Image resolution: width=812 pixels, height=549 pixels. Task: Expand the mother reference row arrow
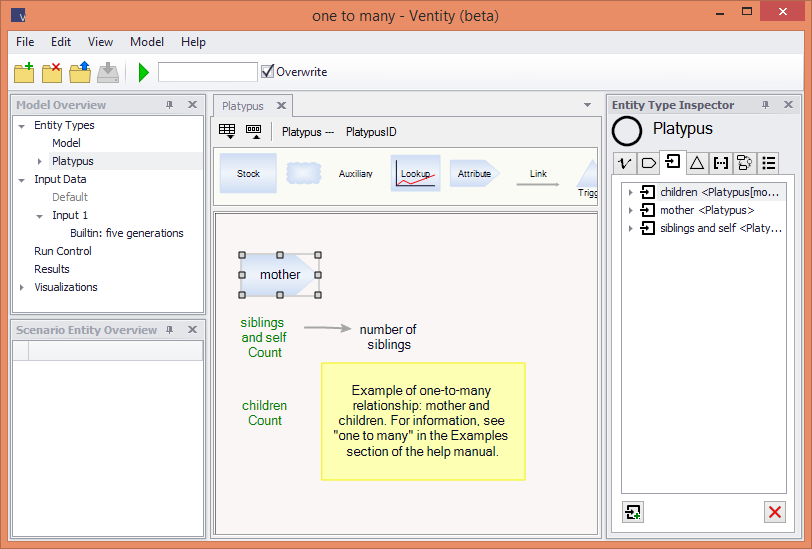[630, 211]
